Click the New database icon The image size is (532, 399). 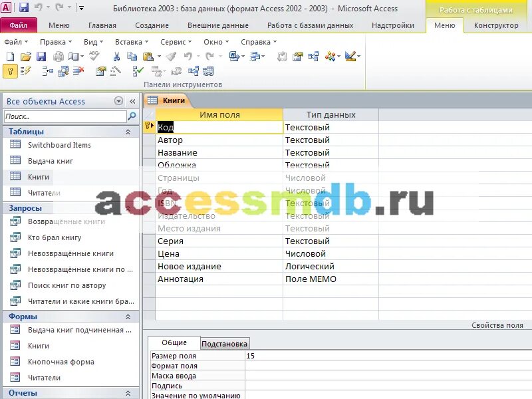pos(10,57)
